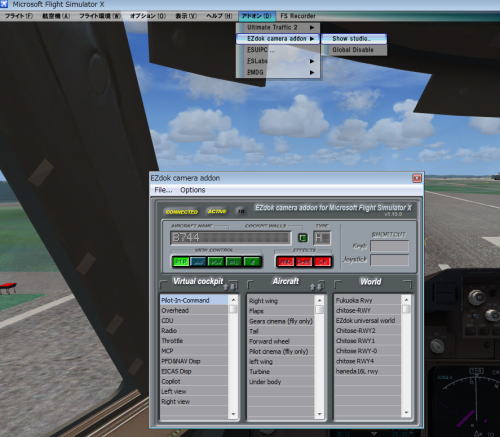Viewport: 500px width, 437px height.
Task: Expand the Ultimate Traffic 2 submenu
Action: pos(278,27)
